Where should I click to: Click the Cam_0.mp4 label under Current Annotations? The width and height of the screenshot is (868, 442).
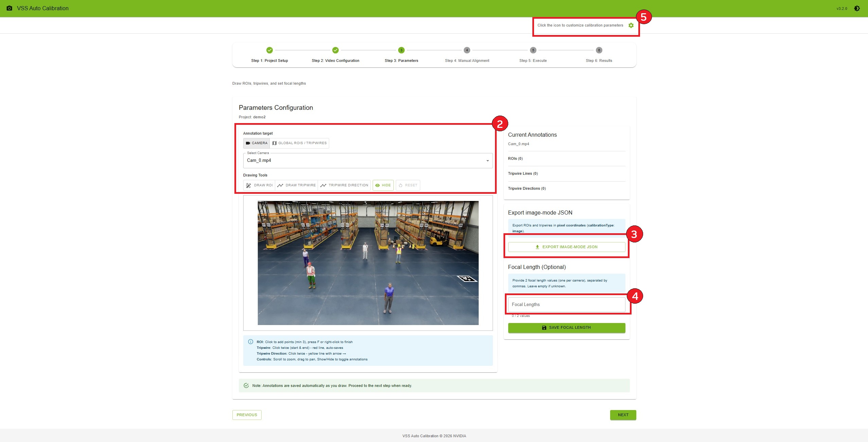click(518, 144)
